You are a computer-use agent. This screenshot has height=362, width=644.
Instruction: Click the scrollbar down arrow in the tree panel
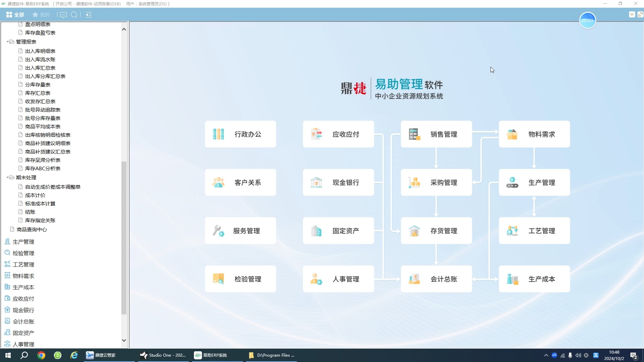pyautogui.click(x=124, y=340)
